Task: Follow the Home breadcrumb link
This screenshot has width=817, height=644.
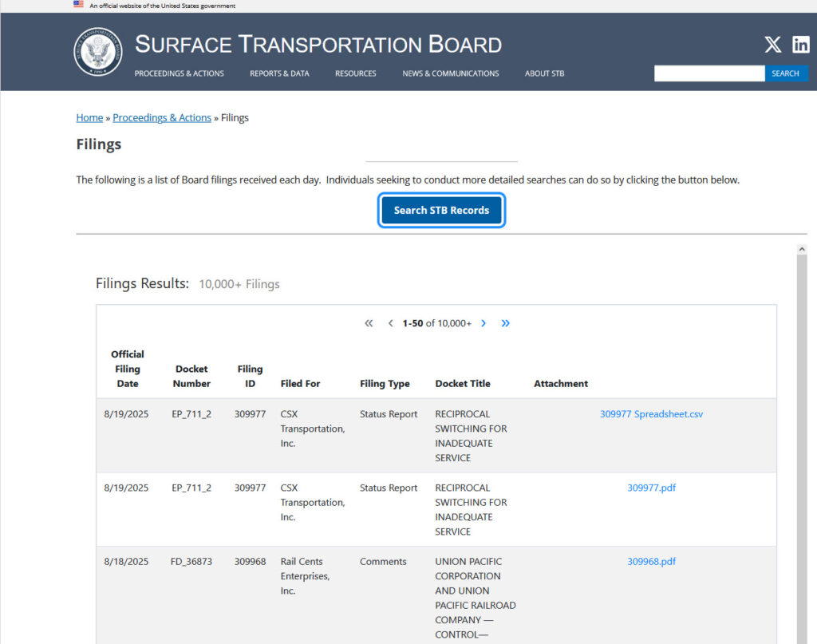Action: pos(89,117)
